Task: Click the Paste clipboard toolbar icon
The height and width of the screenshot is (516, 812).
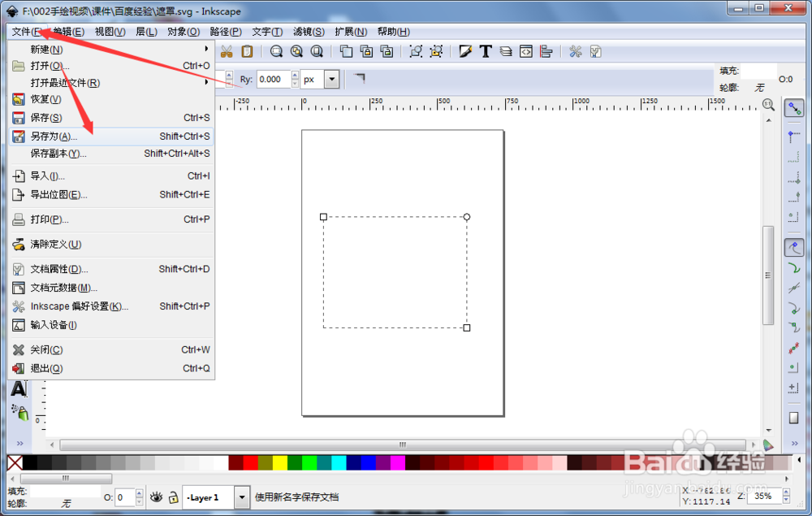Action: [x=248, y=51]
